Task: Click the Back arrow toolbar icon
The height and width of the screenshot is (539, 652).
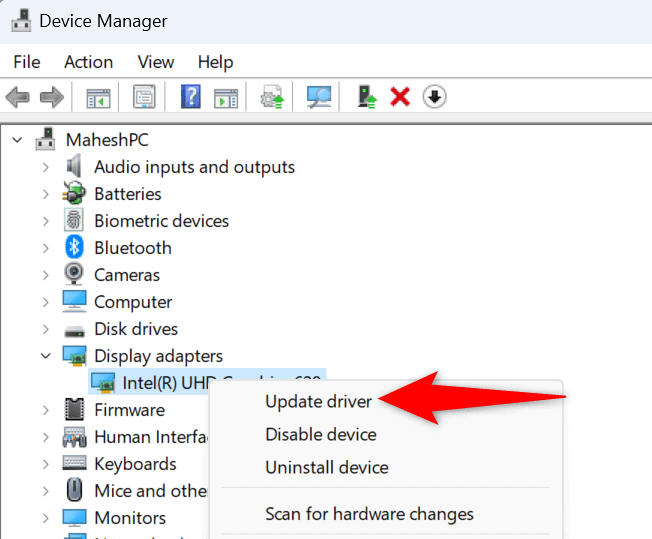Action: point(17,97)
